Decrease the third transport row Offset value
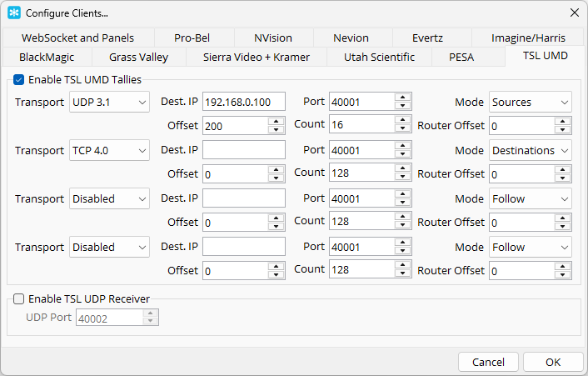588x376 pixels. [277, 227]
